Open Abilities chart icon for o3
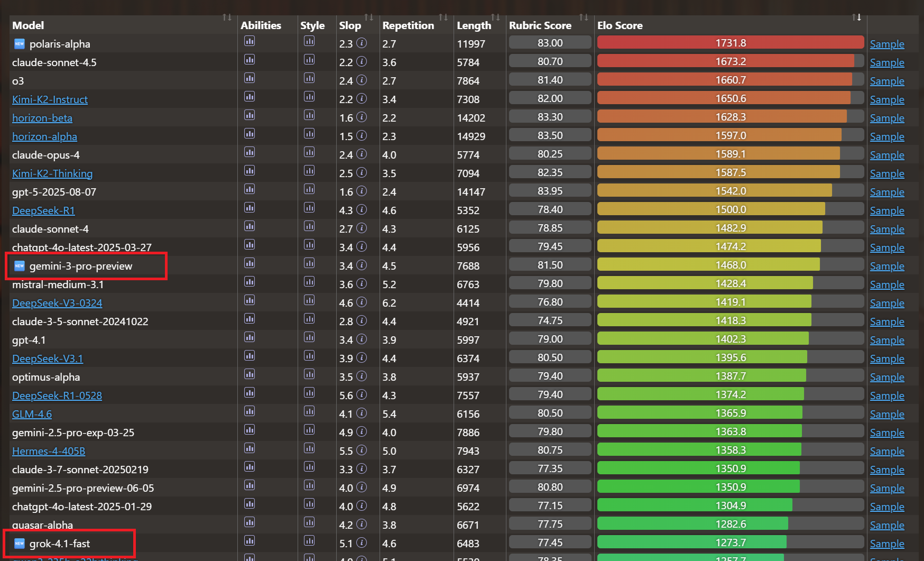924x561 pixels. [x=250, y=78]
